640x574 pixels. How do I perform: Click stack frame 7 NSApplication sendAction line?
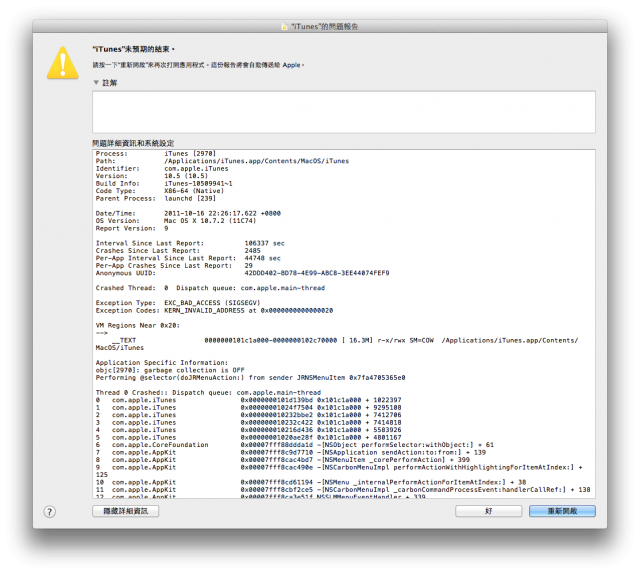(x=291, y=452)
